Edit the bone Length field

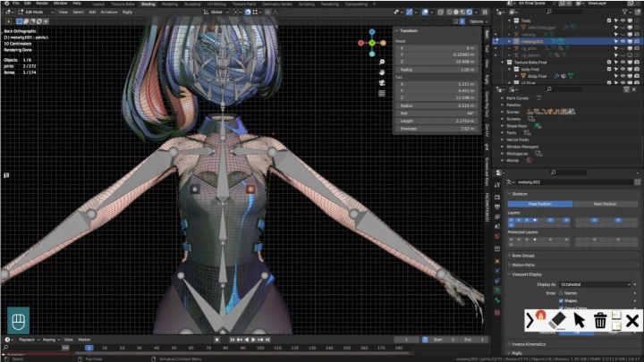[x=436, y=121]
